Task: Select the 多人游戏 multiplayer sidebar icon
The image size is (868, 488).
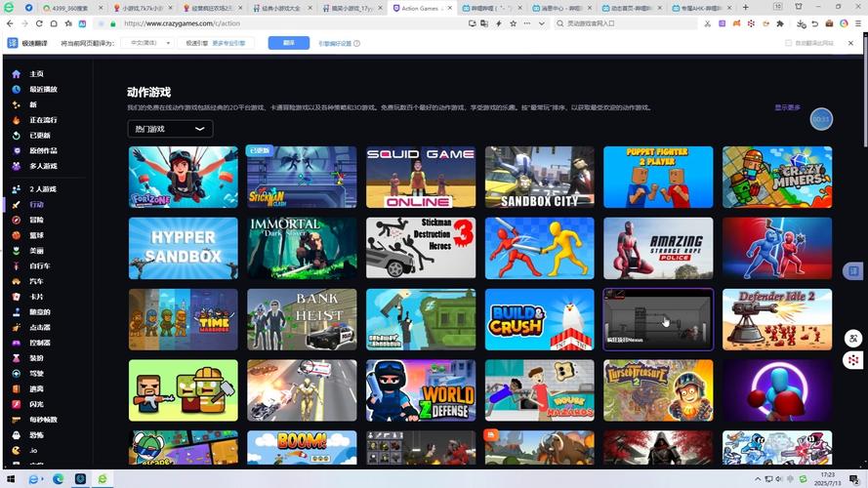Action: point(17,166)
